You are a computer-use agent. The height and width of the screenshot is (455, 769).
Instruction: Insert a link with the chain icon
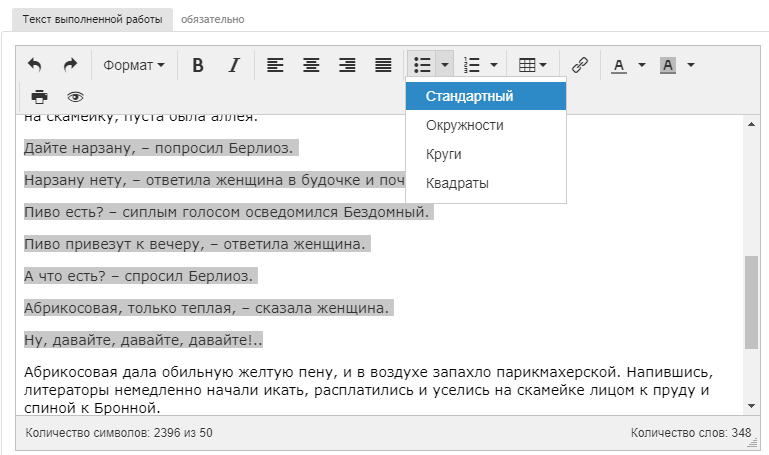tap(580, 65)
